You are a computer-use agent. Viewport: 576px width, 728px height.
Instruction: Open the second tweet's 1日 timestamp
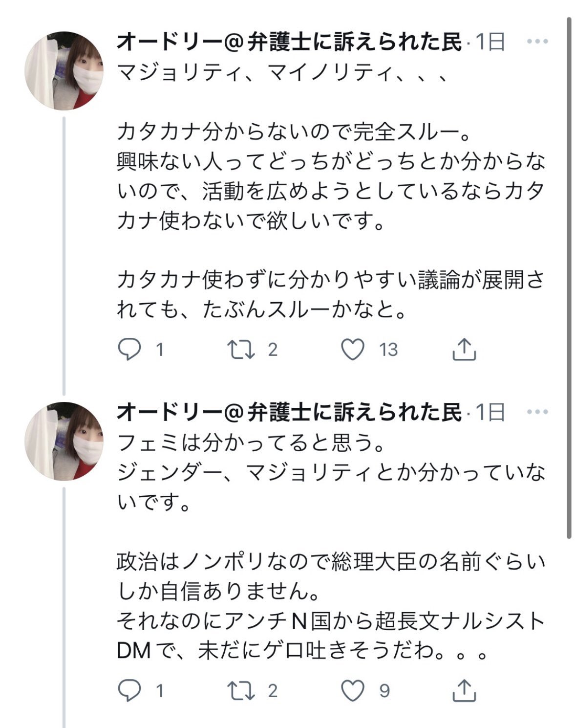tap(490, 413)
